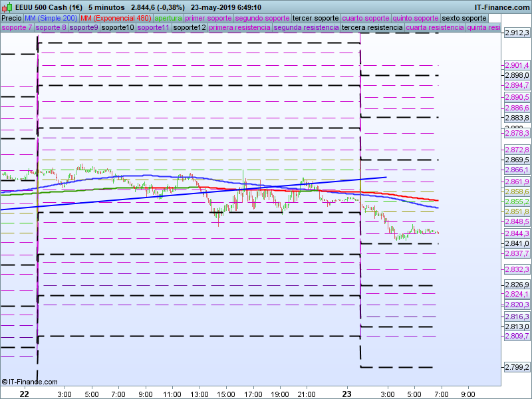Image resolution: width=532 pixels, height=399 pixels.
Task: Select the soporte10 indicator label
Action: [x=117, y=28]
